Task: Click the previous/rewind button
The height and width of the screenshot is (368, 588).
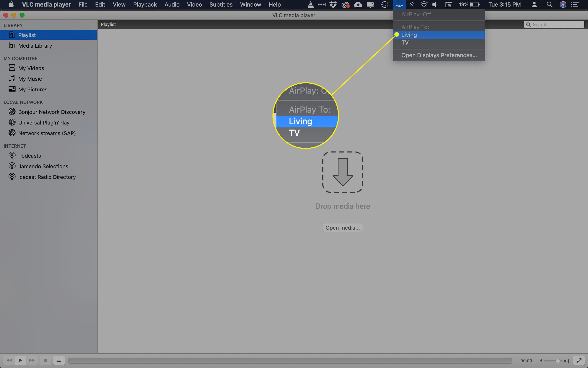Action: pos(9,360)
